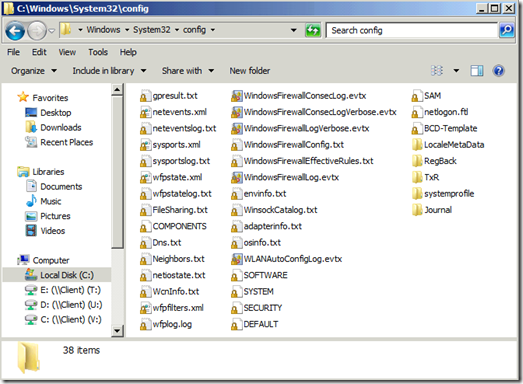Click into the Search config field
523x384 pixels.
point(412,30)
